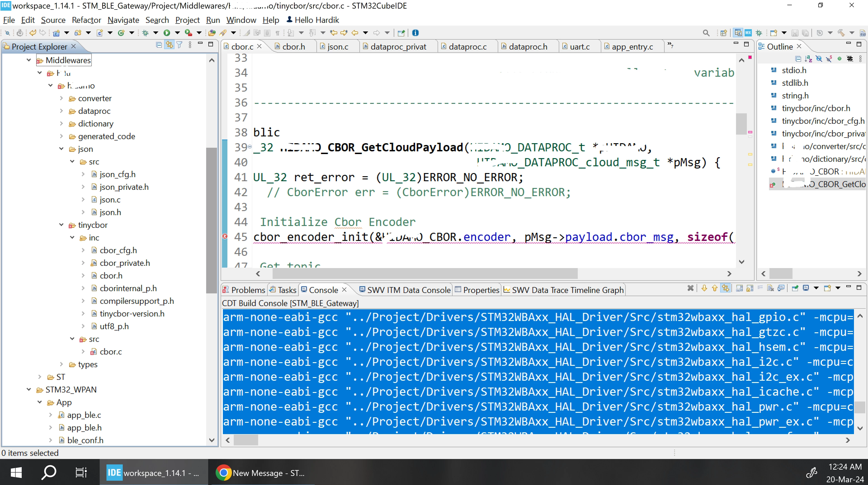Switch to the Device Configuration MX perspective
The width and height of the screenshot is (868, 485).
click(x=748, y=33)
